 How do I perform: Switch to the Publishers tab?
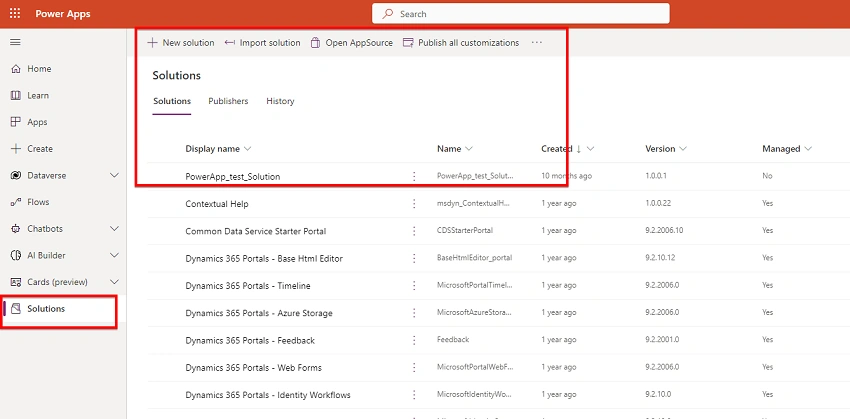228,101
